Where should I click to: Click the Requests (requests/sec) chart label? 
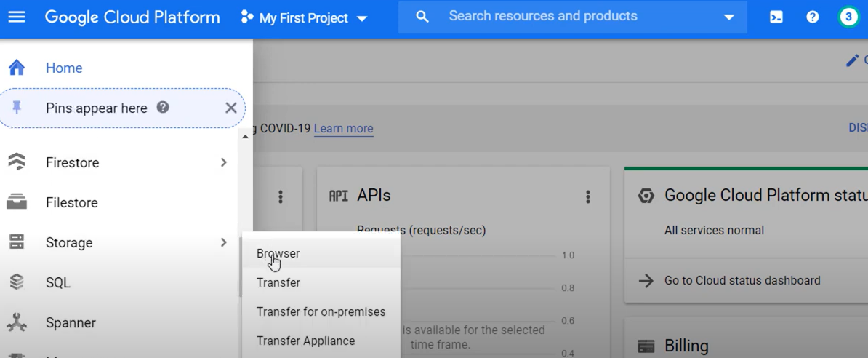pyautogui.click(x=421, y=230)
